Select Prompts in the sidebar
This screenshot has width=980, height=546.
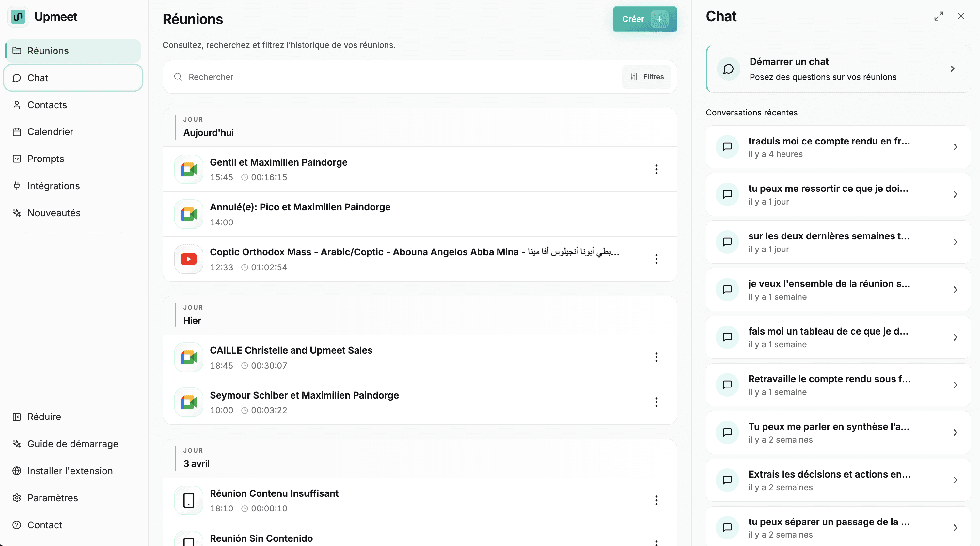[46, 159]
